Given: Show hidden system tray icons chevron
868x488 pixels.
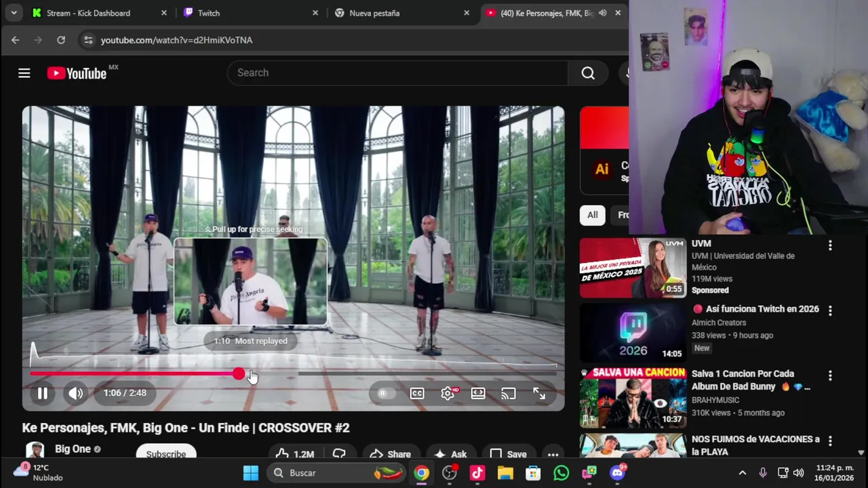Looking at the screenshot, I should point(743,473).
